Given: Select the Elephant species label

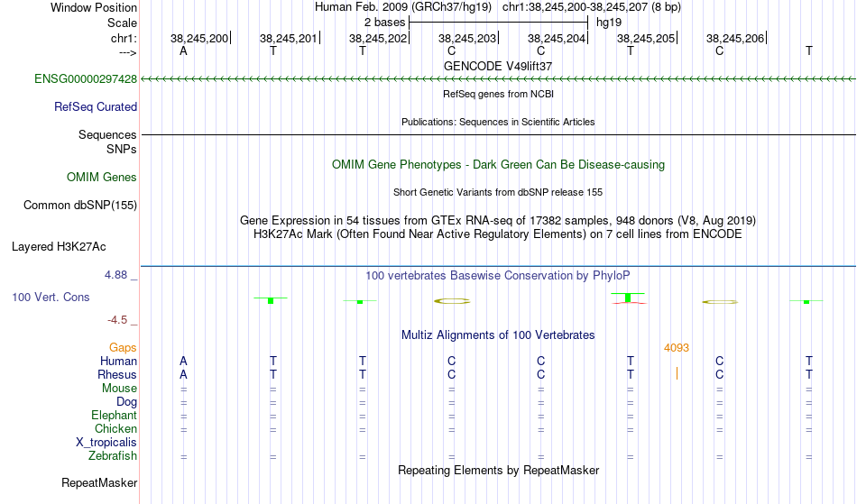Looking at the screenshot, I should coord(114,416).
